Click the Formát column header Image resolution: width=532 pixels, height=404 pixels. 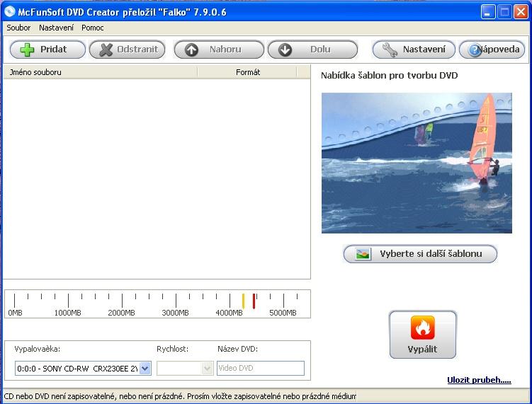point(247,72)
